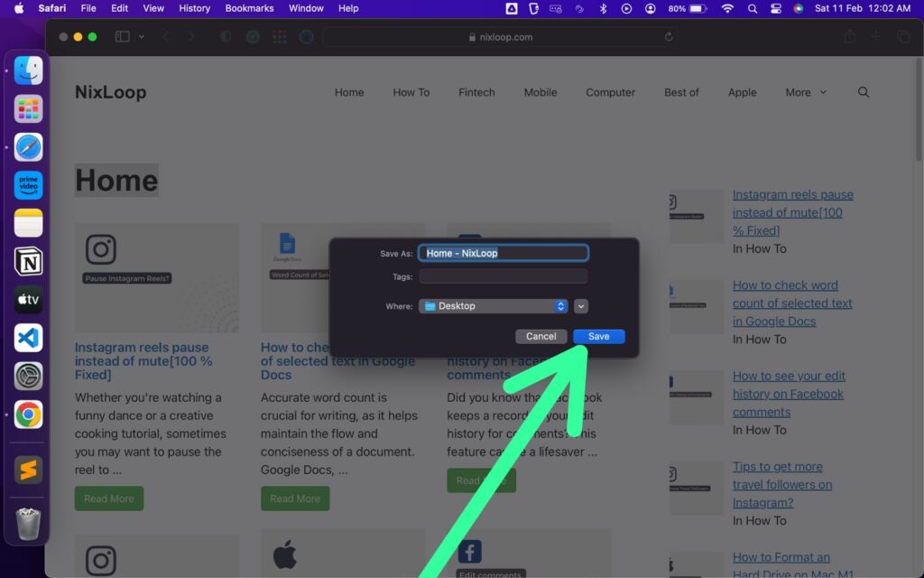Open System Preferences in the Dock
Image resolution: width=924 pixels, height=578 pixels.
coord(28,377)
